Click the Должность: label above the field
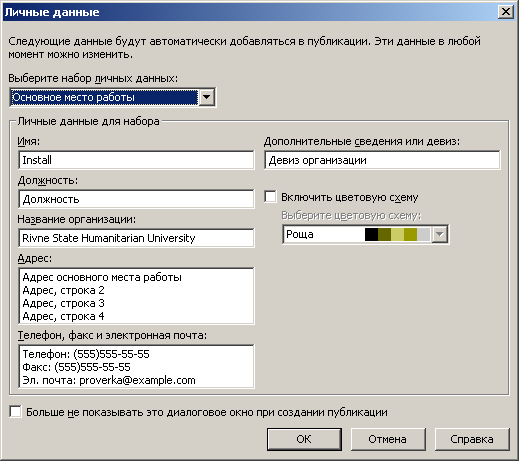This screenshot has height=461, width=519. pyautogui.click(x=47, y=180)
